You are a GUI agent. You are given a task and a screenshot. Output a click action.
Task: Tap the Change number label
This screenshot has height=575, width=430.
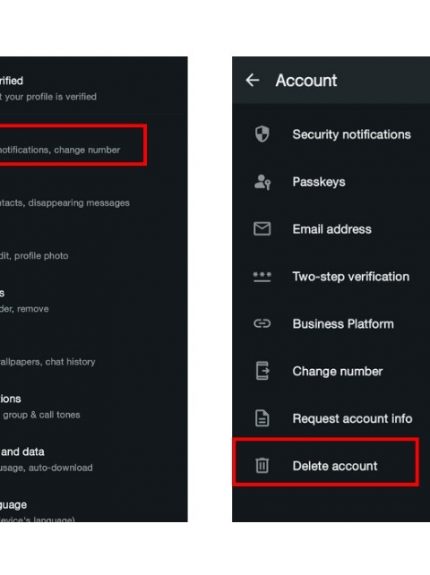(337, 371)
